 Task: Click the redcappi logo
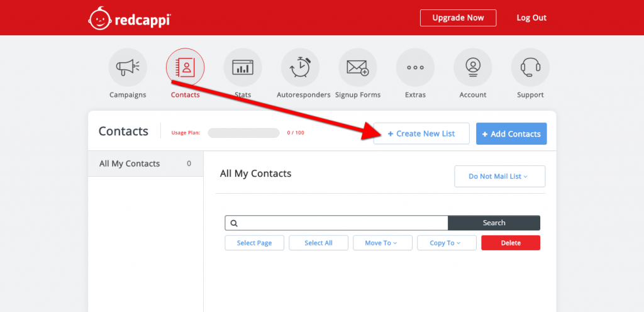point(130,18)
